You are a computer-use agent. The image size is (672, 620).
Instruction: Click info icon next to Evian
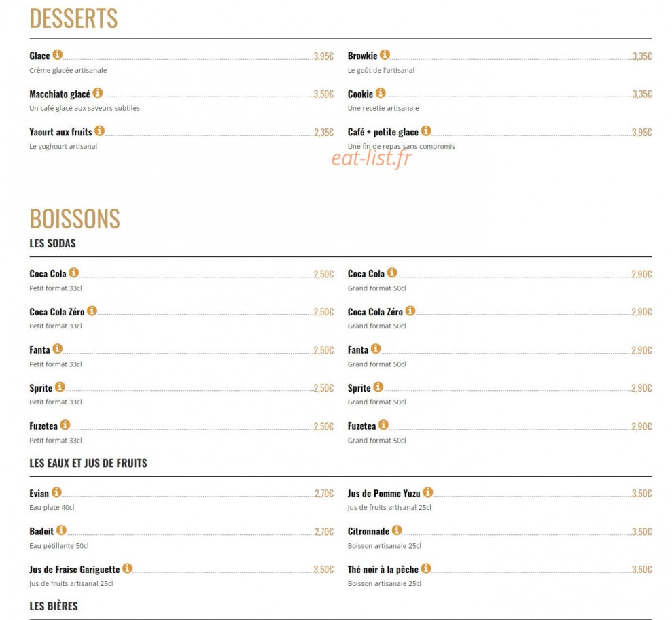[x=56, y=492]
